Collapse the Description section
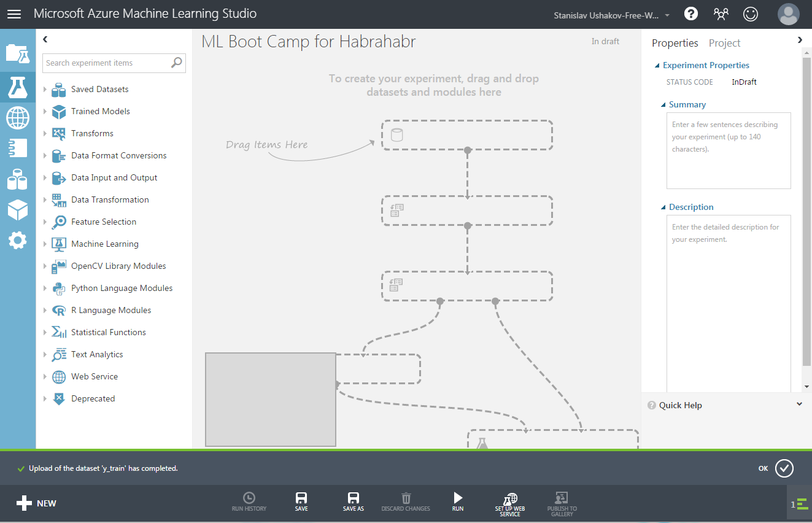 pyautogui.click(x=663, y=207)
